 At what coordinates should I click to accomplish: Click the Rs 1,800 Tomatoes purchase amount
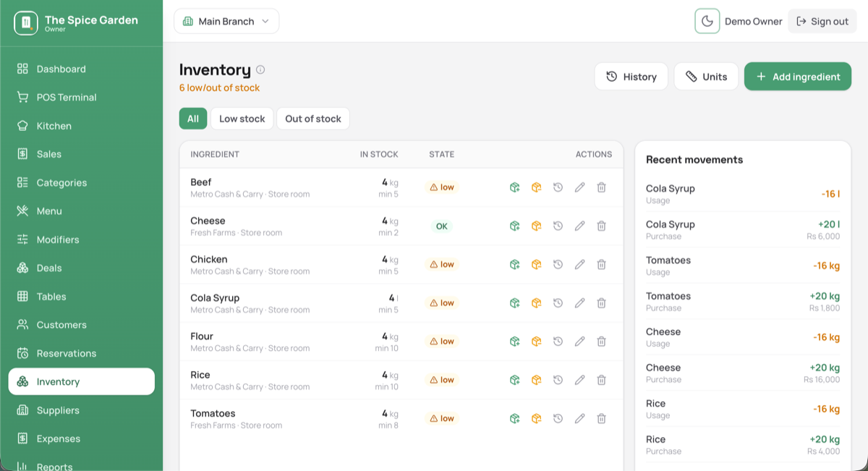[x=825, y=307]
